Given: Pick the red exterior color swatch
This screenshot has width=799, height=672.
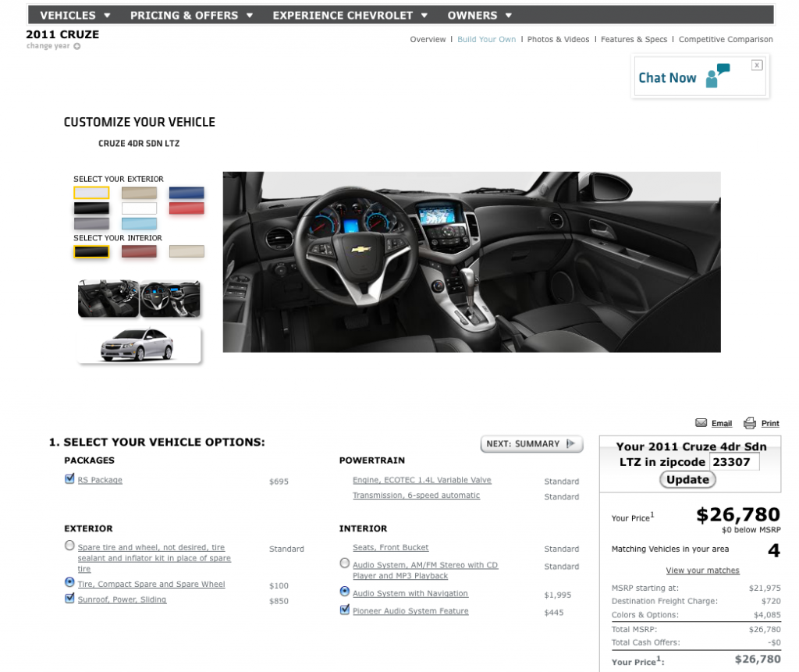Looking at the screenshot, I should point(186,208).
